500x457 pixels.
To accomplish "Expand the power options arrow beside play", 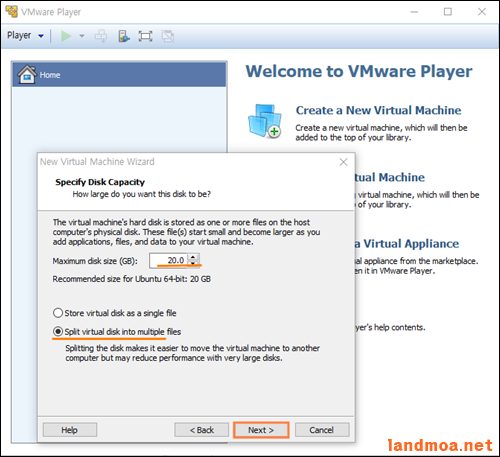I will (82, 36).
